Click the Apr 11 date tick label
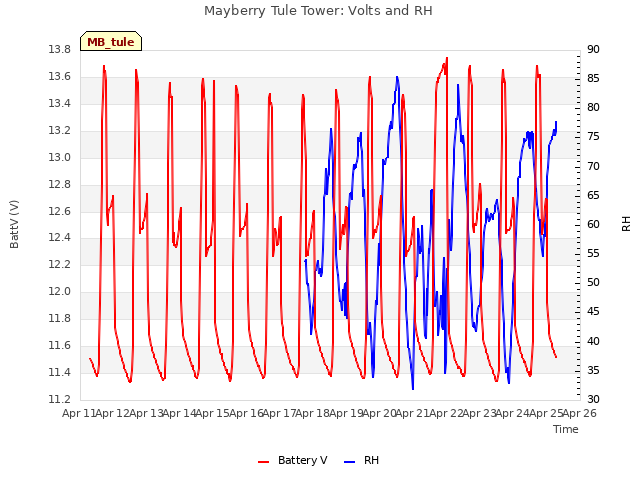Image resolution: width=640 pixels, height=480 pixels. pyautogui.click(x=80, y=413)
